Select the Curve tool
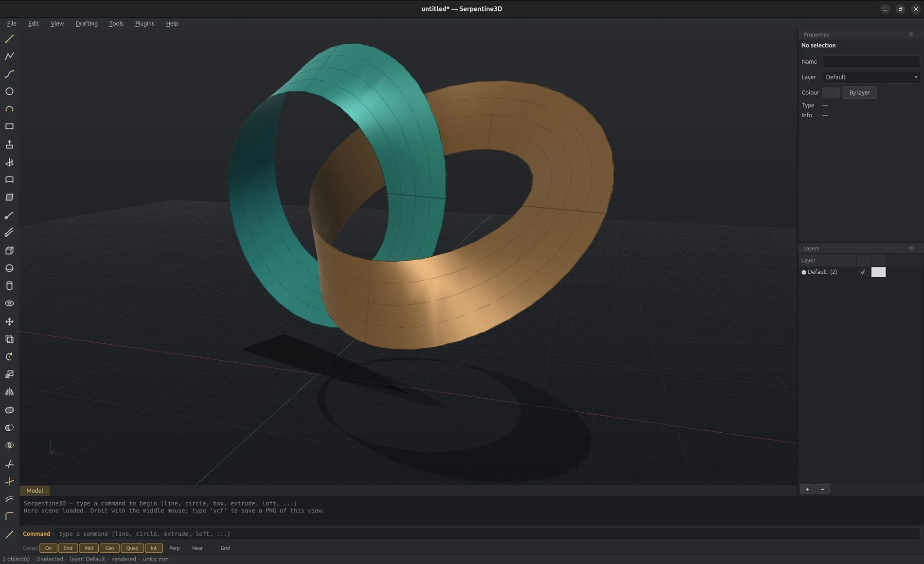 (x=9, y=74)
